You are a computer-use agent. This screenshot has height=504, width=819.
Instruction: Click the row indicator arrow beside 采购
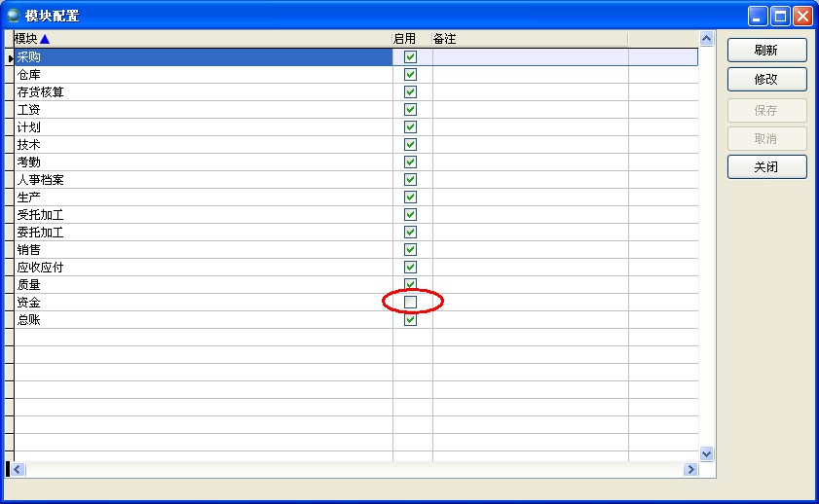9,57
